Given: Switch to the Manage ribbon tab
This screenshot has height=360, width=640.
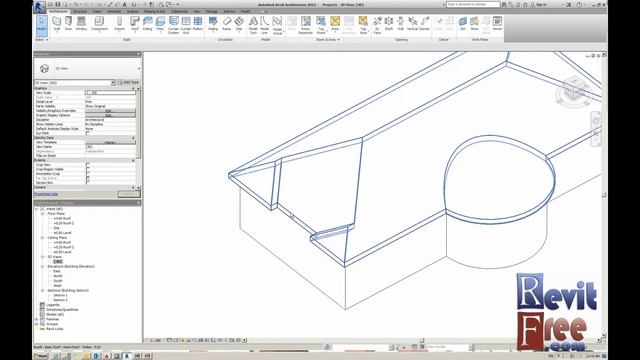Looking at the screenshot, I should pyautogui.click(x=211, y=11).
